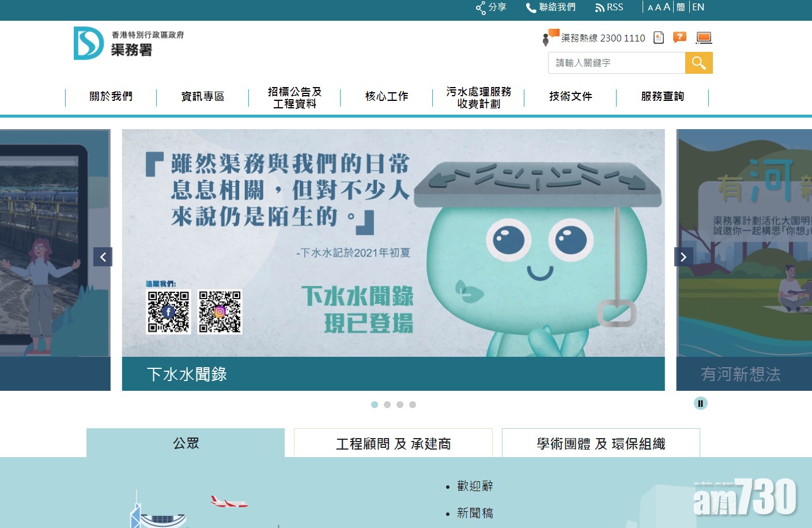812x528 pixels.
Task: Open the 新聞稿 link
Action: 475,513
